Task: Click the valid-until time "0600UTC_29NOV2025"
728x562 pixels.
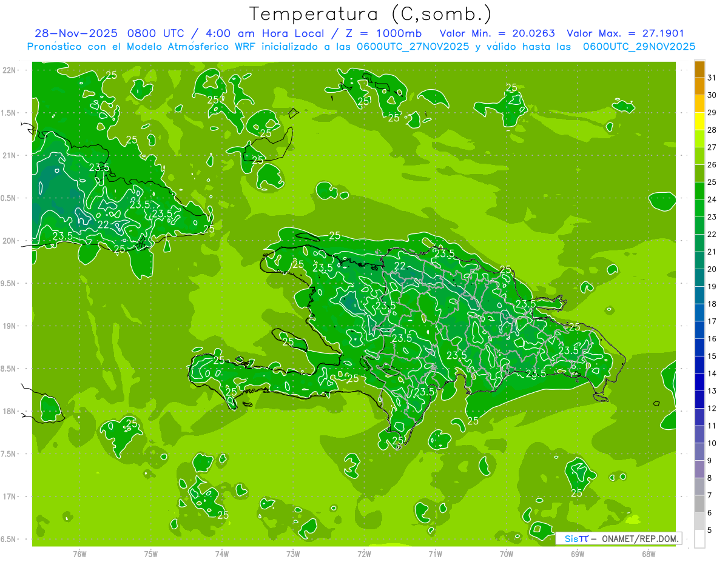Action: pos(639,46)
